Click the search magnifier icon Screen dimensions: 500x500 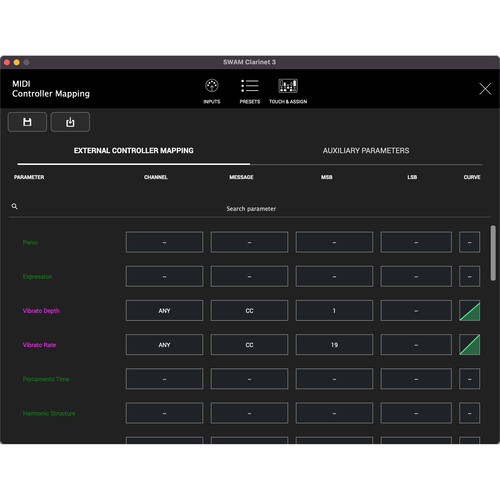click(x=14, y=206)
